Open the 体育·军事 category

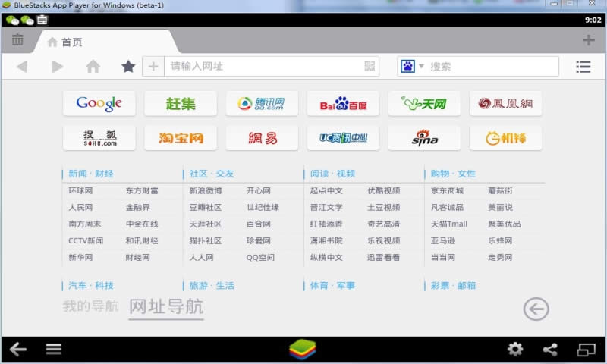(332, 286)
